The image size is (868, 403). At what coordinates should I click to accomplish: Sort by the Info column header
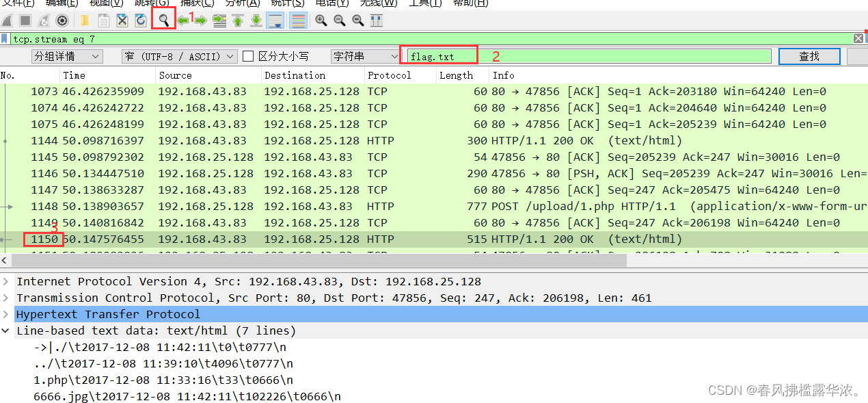tap(678, 75)
